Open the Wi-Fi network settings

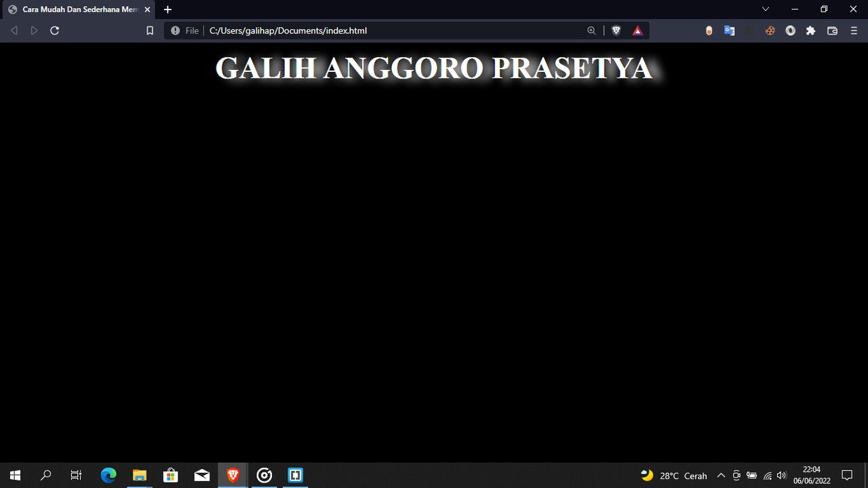coord(768,475)
